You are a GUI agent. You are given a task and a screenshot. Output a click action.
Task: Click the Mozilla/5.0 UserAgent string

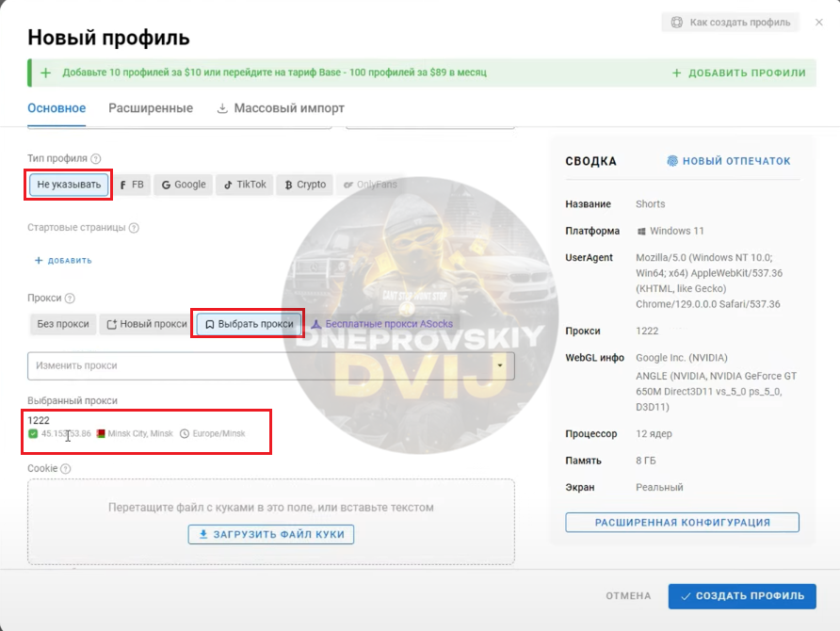tap(709, 281)
